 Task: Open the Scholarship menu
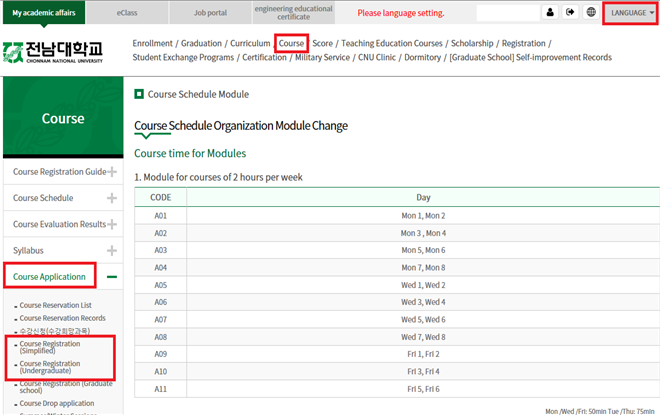pos(472,43)
